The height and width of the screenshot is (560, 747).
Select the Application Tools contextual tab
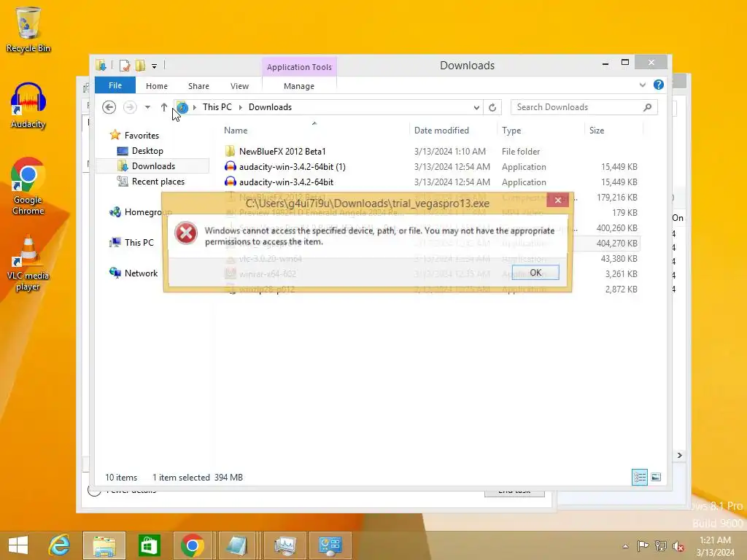[299, 67]
